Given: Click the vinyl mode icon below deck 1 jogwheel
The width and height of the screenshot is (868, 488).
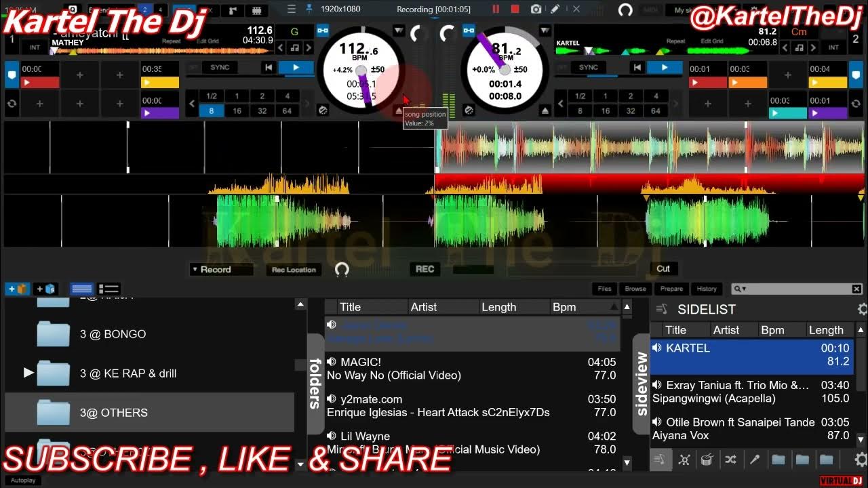Looking at the screenshot, I should click(323, 110).
